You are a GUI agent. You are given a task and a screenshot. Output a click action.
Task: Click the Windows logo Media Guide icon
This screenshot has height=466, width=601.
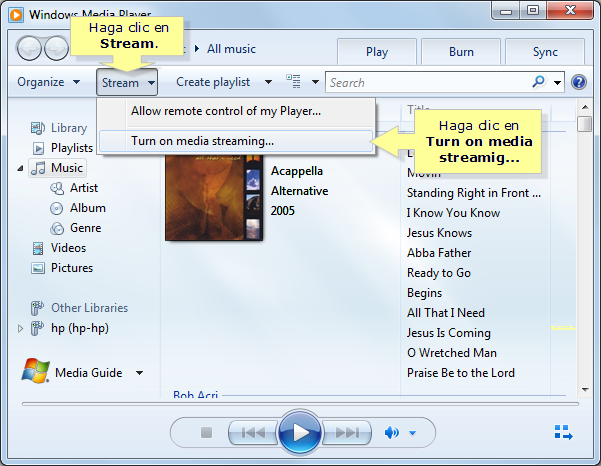coord(36,371)
